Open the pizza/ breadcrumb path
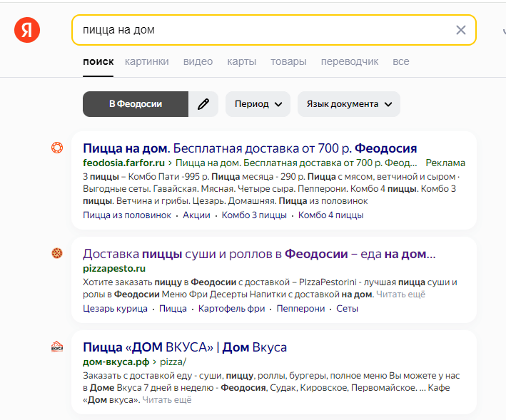506x420 pixels. click(x=173, y=362)
